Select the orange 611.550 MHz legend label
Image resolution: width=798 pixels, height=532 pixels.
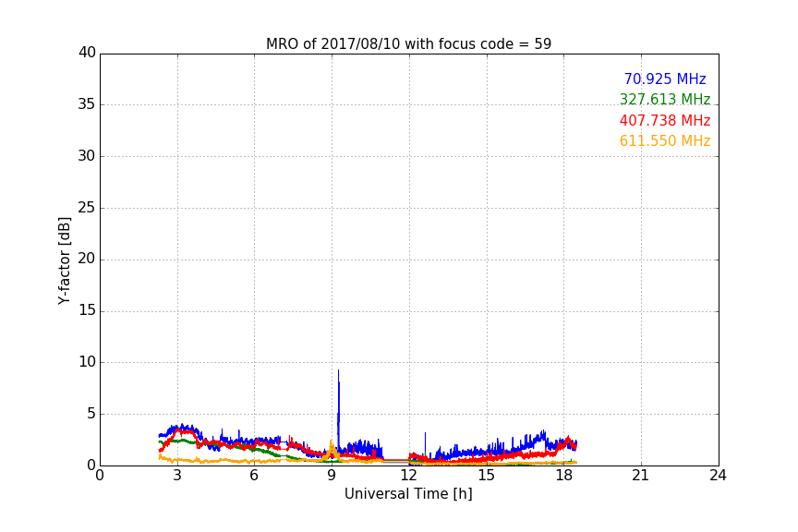point(665,140)
